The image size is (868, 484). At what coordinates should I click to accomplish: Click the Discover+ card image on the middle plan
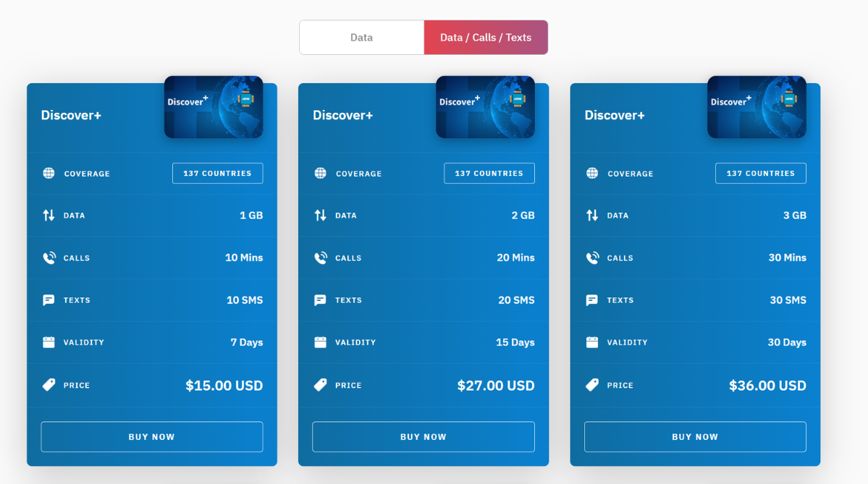tap(485, 106)
